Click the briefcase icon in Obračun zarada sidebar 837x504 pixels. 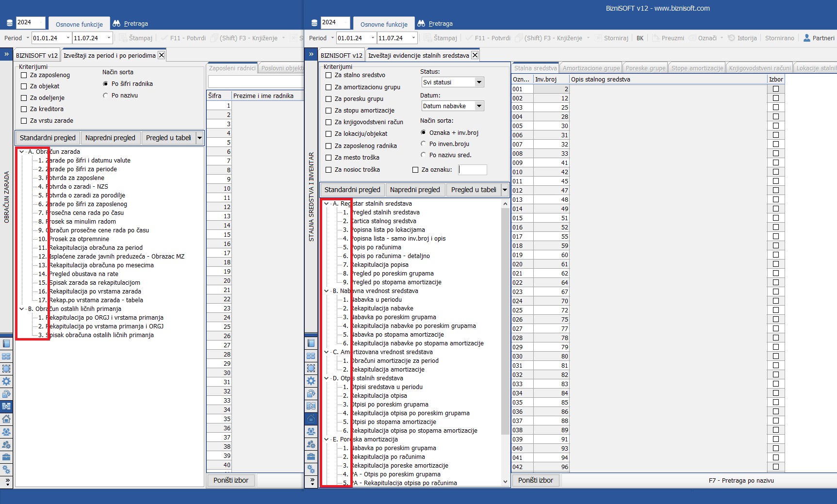pos(6,457)
